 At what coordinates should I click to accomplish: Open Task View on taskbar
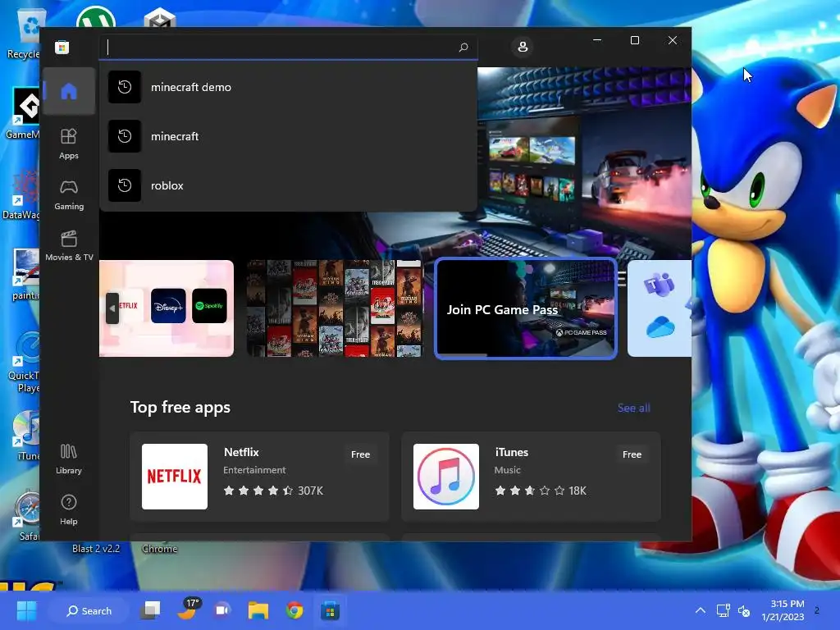[x=151, y=610]
